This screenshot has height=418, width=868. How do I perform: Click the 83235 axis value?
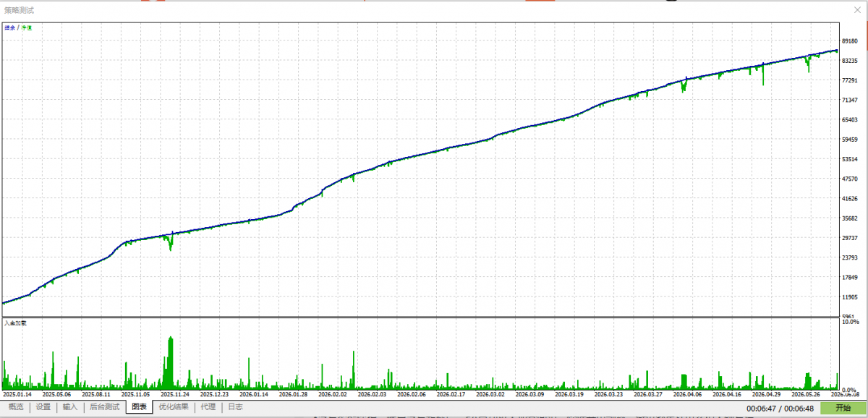(850, 61)
